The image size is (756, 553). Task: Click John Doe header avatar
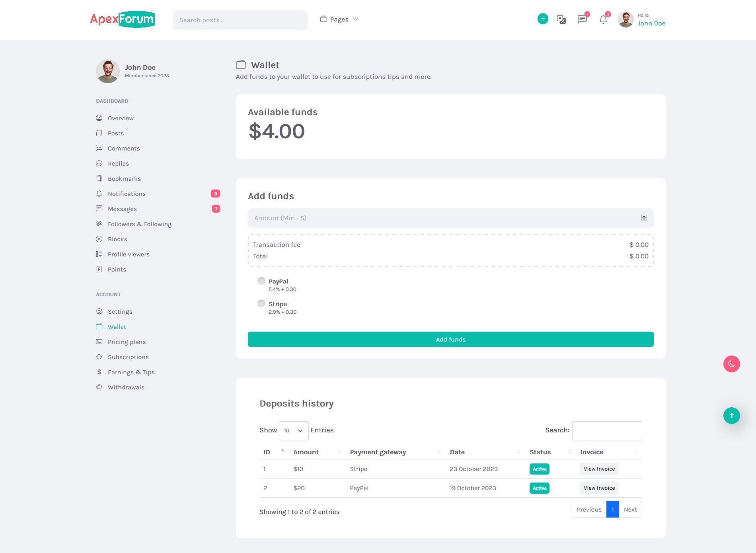pyautogui.click(x=625, y=19)
